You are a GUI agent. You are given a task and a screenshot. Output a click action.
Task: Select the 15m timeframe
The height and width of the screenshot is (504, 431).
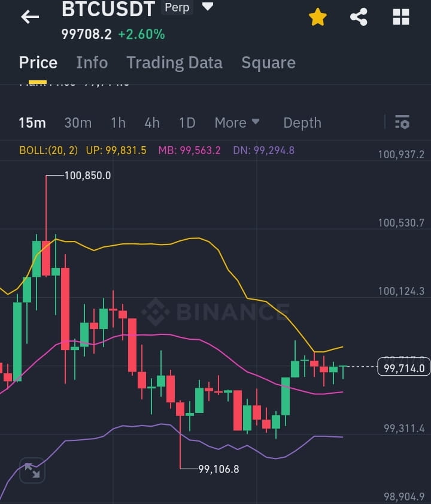click(x=32, y=123)
